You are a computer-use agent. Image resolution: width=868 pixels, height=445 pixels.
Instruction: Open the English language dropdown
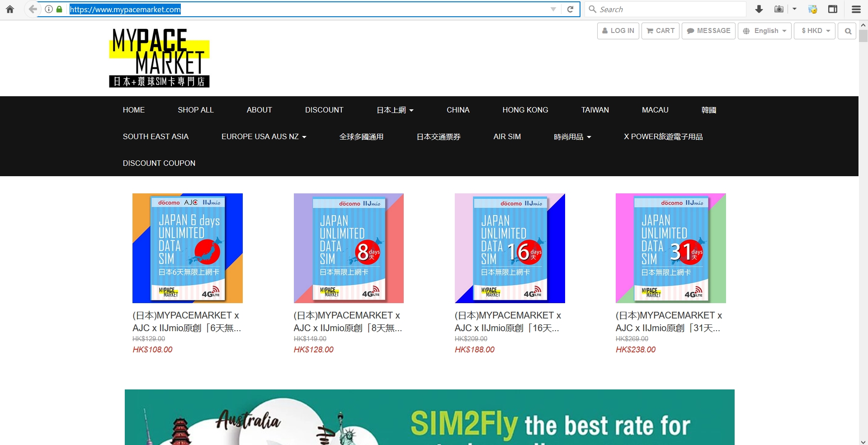pos(764,31)
